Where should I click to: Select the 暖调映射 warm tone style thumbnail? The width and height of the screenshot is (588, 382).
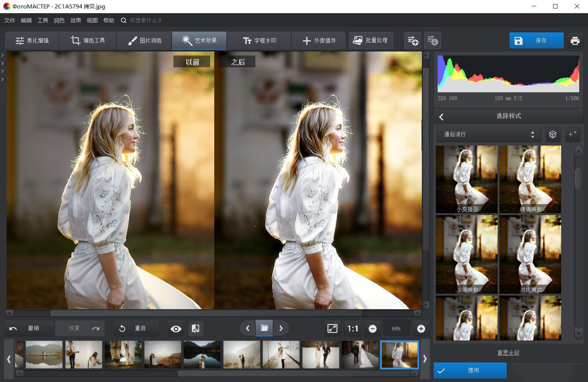tap(530, 179)
